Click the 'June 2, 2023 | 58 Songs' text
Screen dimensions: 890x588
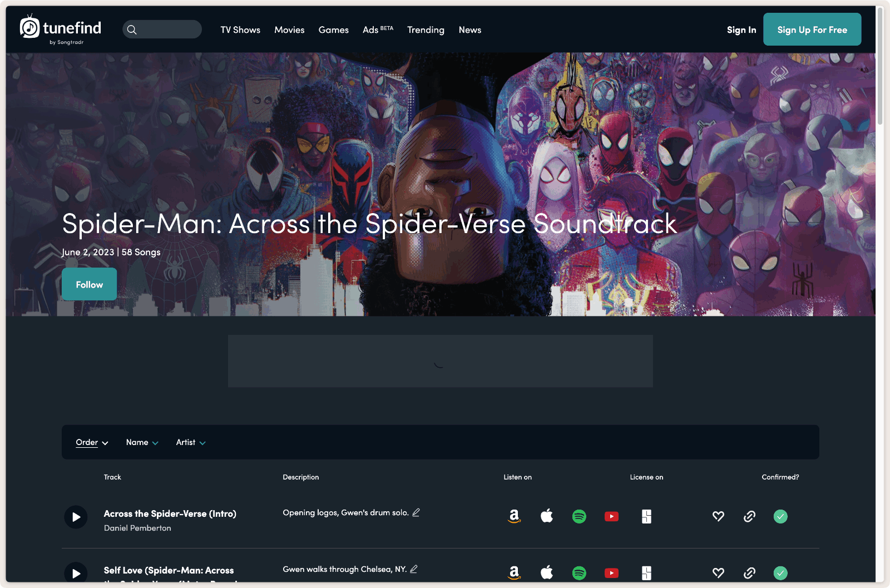click(111, 252)
